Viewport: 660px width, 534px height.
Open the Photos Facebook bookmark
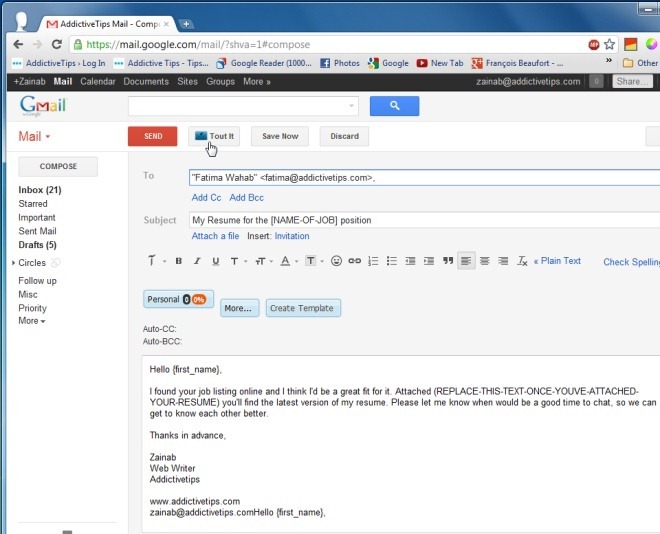[340, 63]
